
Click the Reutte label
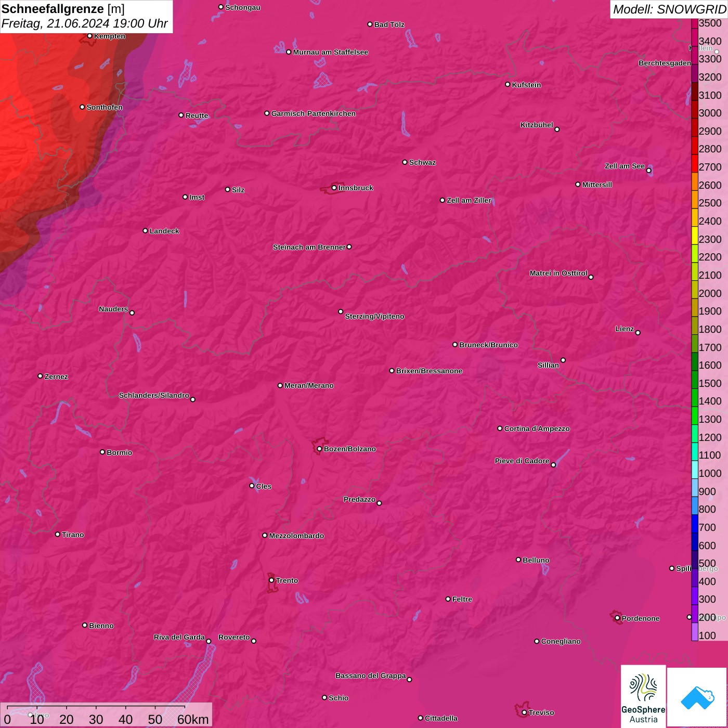pyautogui.click(x=197, y=115)
